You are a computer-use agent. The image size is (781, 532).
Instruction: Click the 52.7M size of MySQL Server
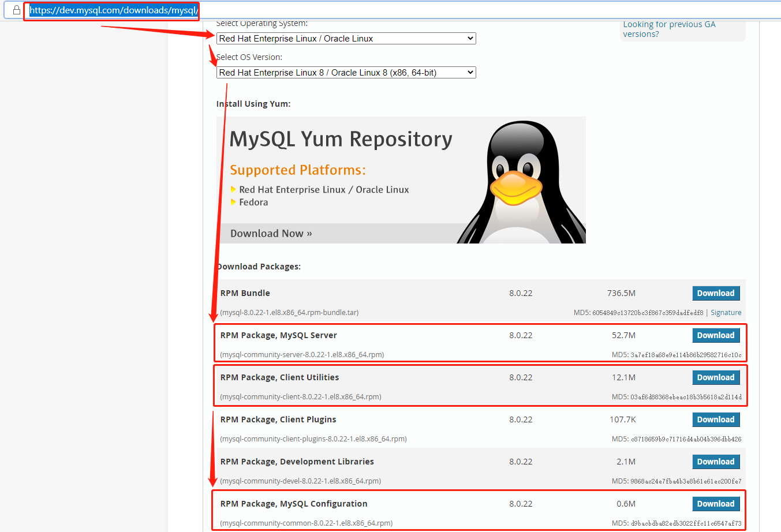[x=623, y=335]
